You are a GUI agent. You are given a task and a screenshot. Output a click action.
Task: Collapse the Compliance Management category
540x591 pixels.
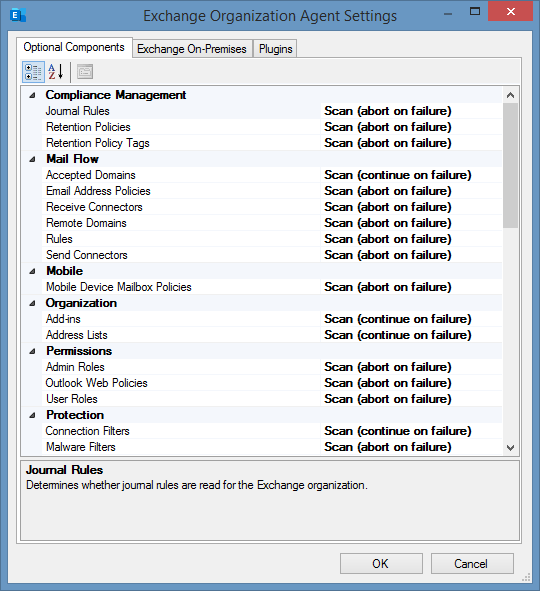coord(32,95)
